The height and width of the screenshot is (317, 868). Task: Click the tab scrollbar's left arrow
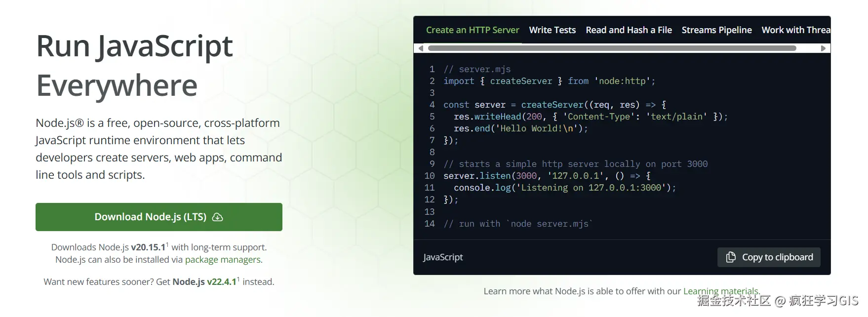pyautogui.click(x=421, y=48)
